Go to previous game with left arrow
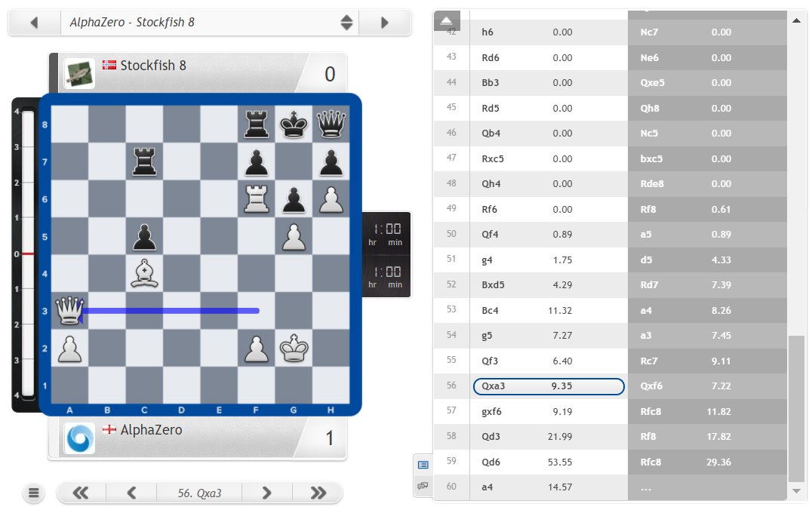 click(34, 23)
